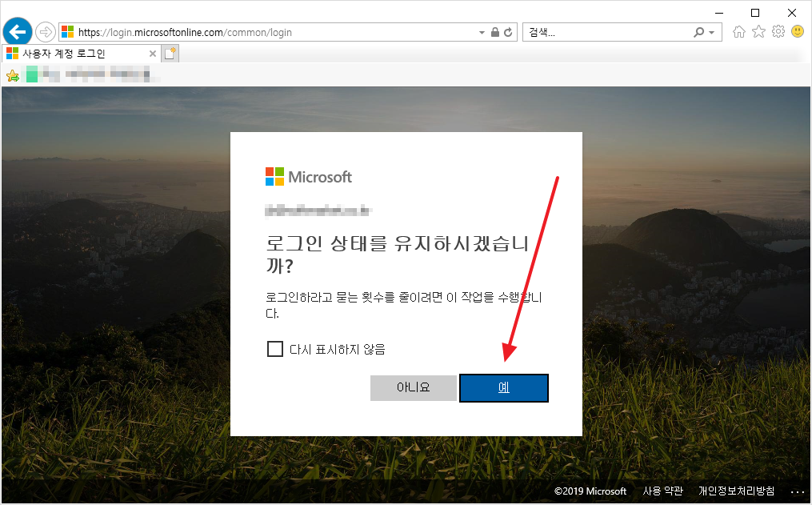The height and width of the screenshot is (505, 812).
Task: Close the '사용자 계정 로그인' tab
Action: [x=153, y=54]
